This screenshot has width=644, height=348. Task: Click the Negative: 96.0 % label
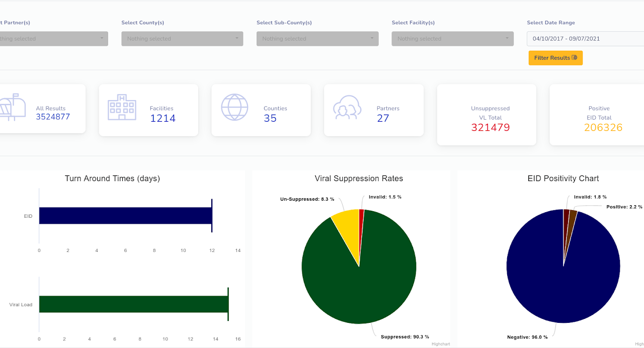(x=527, y=337)
